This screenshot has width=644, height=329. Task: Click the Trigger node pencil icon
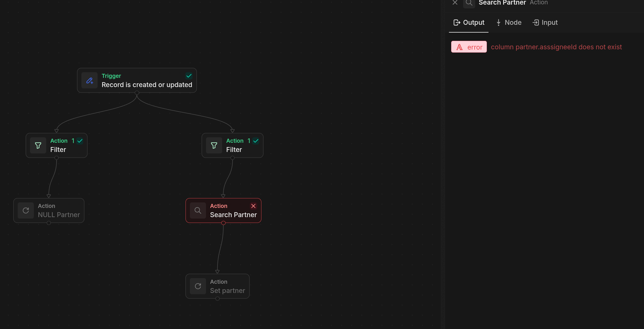point(89,80)
